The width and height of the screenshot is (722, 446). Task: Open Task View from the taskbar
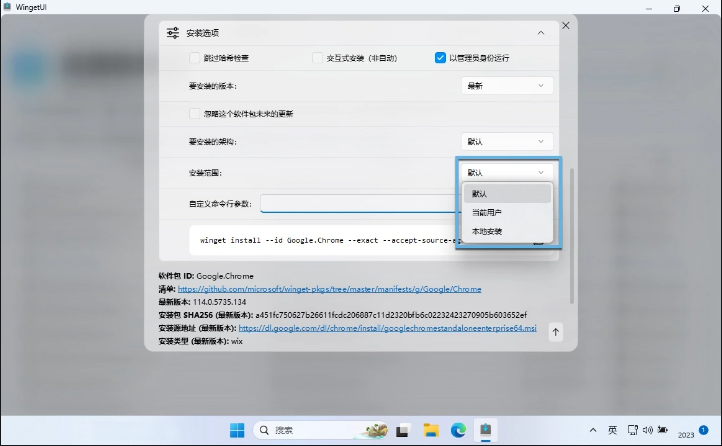pyautogui.click(x=403, y=430)
